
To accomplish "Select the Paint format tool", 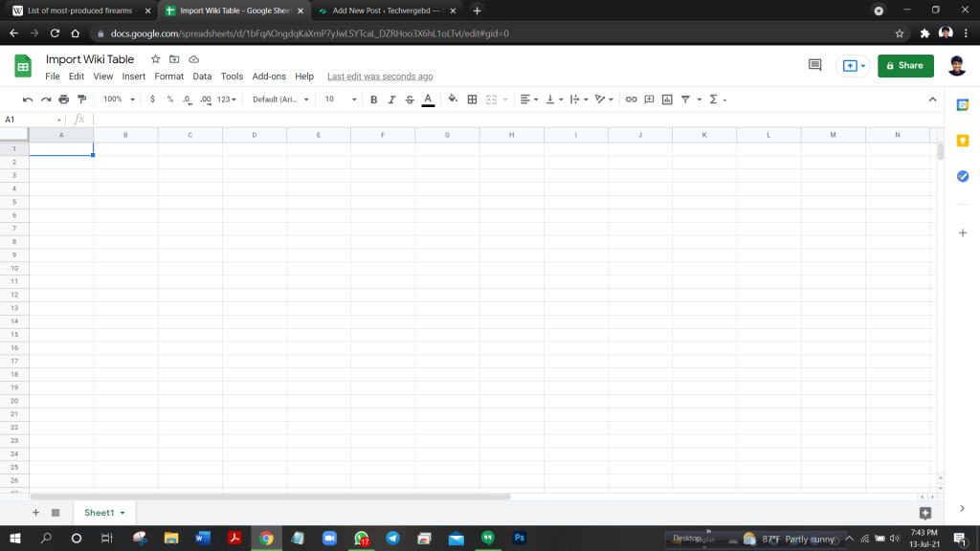I will click(81, 99).
